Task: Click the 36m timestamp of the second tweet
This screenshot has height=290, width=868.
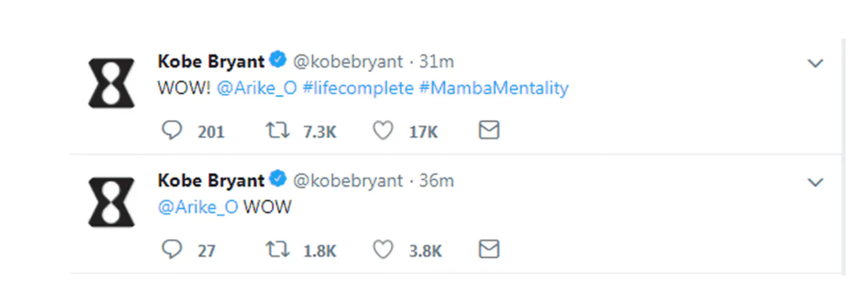Action: (x=437, y=181)
